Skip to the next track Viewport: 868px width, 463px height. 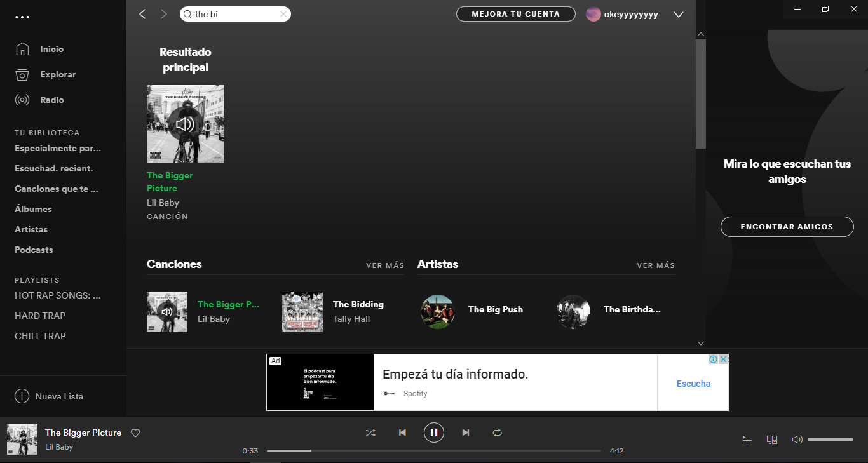pos(466,433)
